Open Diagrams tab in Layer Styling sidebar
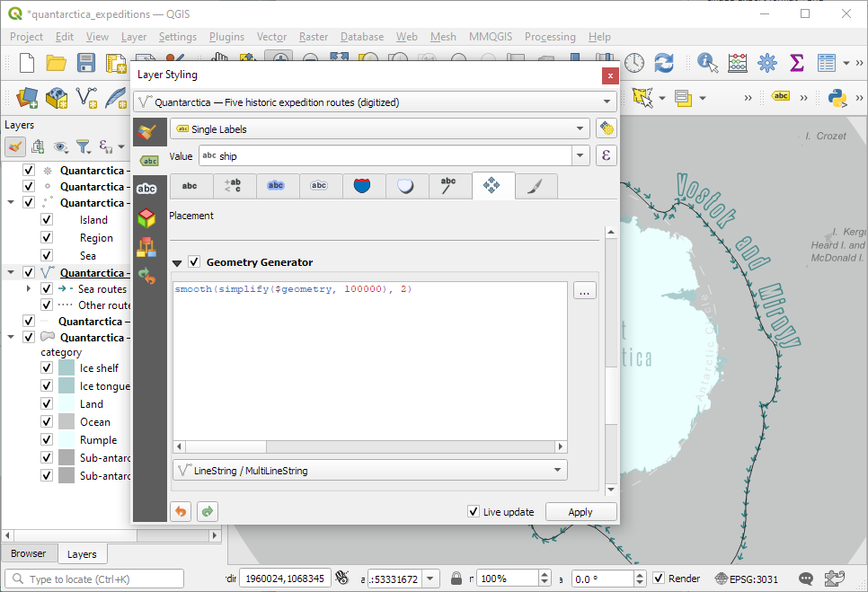 pos(146,247)
